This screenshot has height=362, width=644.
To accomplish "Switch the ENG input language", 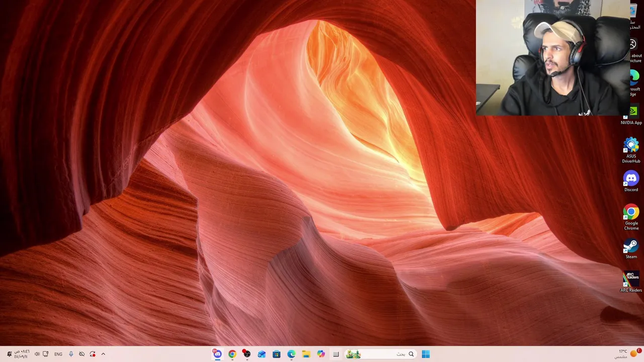I will click(x=58, y=354).
